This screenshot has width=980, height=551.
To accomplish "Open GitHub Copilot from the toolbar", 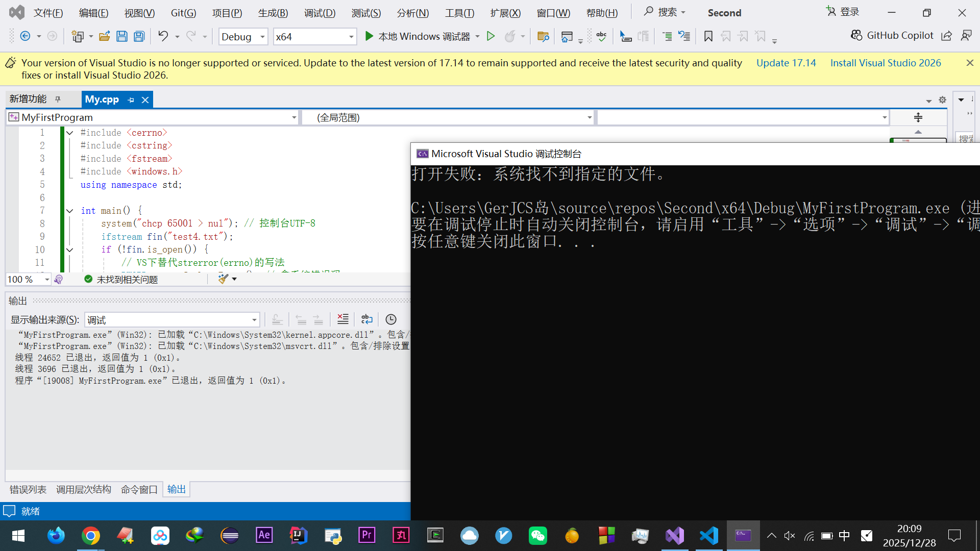I will (892, 35).
